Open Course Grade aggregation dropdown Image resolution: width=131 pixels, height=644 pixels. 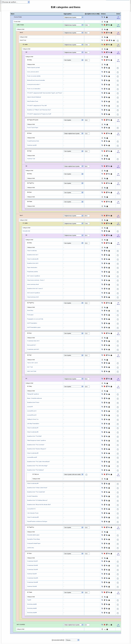point(73,17)
